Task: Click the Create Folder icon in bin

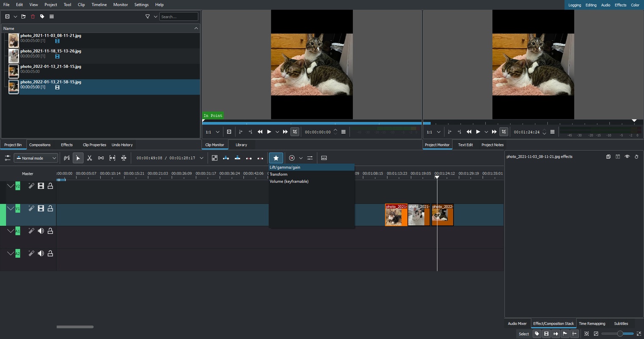Action: tap(23, 17)
